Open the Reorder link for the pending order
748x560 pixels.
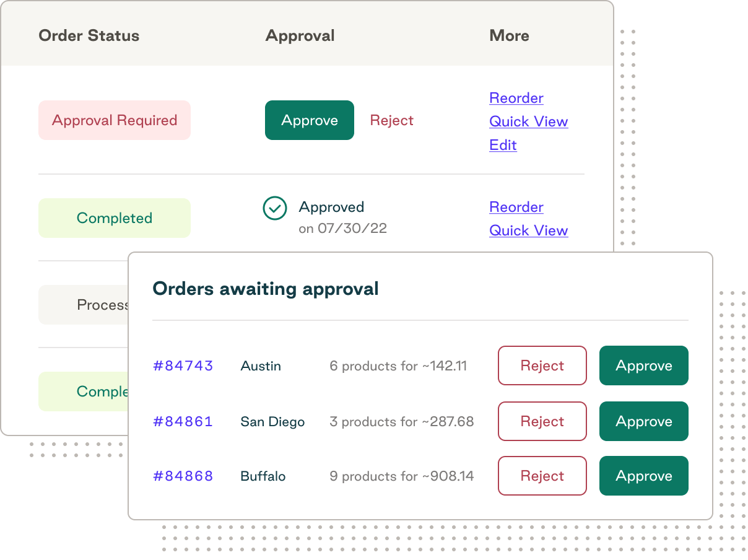[x=516, y=98]
